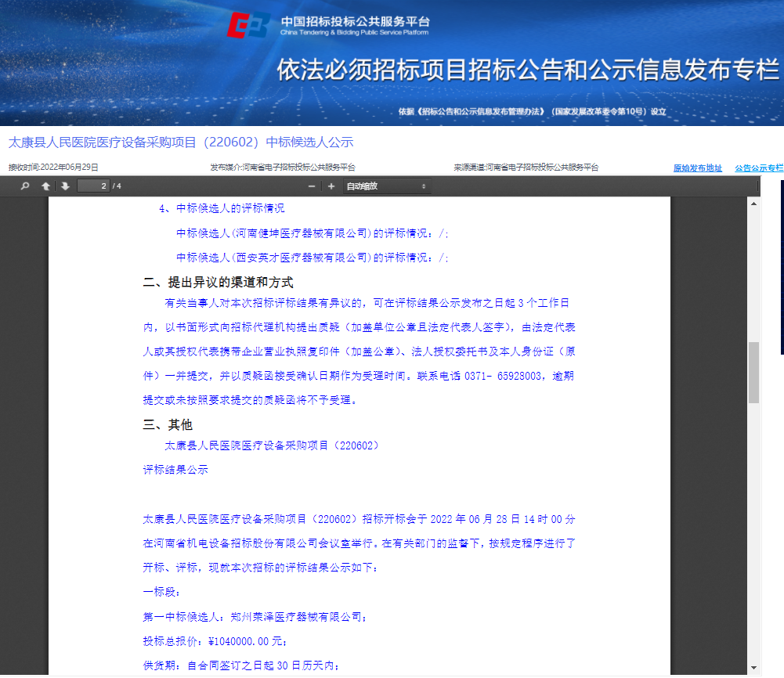Click scrollbar down arrow in PDF viewer

(753, 668)
